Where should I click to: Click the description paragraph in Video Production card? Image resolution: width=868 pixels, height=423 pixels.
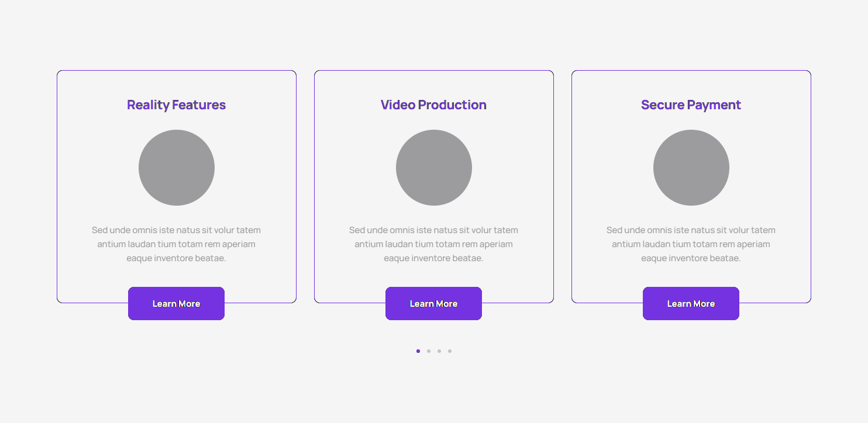(x=433, y=244)
